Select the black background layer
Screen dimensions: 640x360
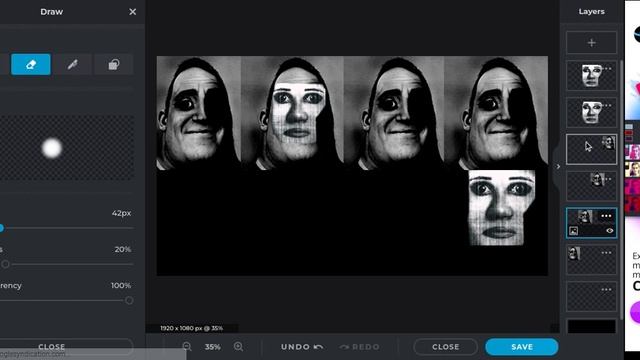coord(591,327)
